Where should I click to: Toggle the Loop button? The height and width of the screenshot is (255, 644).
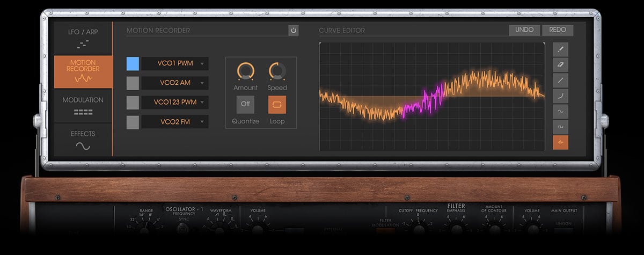pos(277,105)
